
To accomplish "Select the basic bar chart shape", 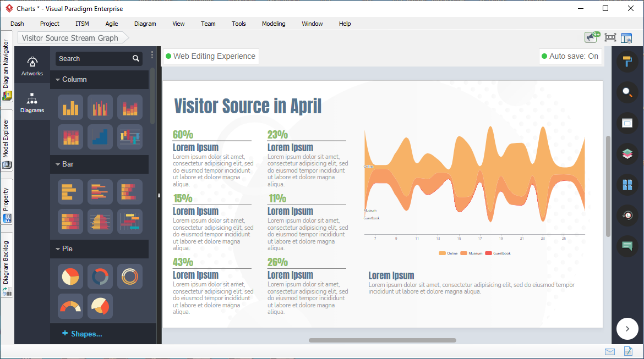I will [x=70, y=192].
